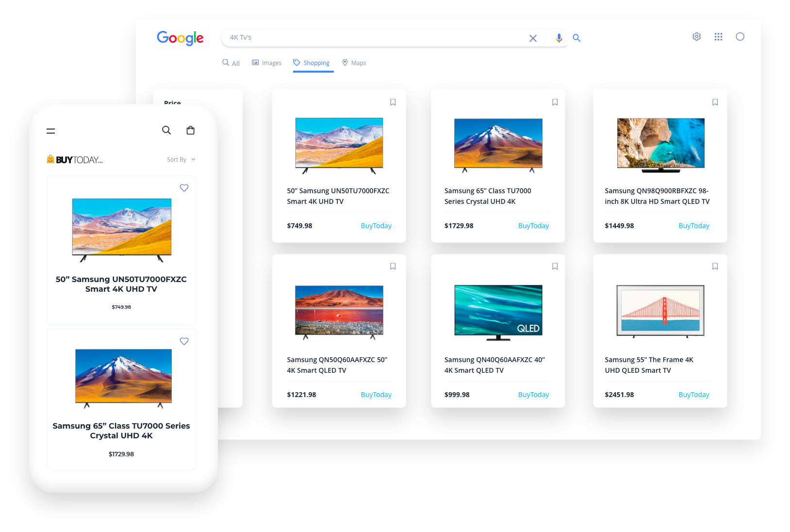Open the mobile hamburger menu
This screenshot has height=532, width=790.
tap(50, 131)
